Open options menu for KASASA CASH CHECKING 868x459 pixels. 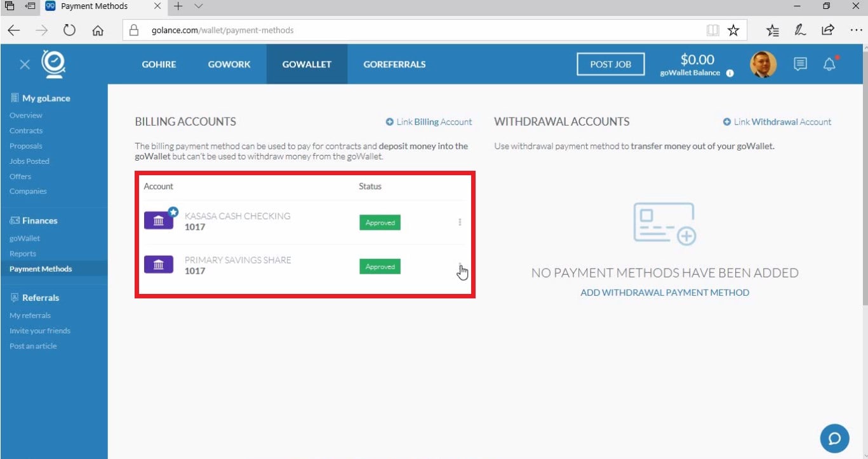pos(460,222)
